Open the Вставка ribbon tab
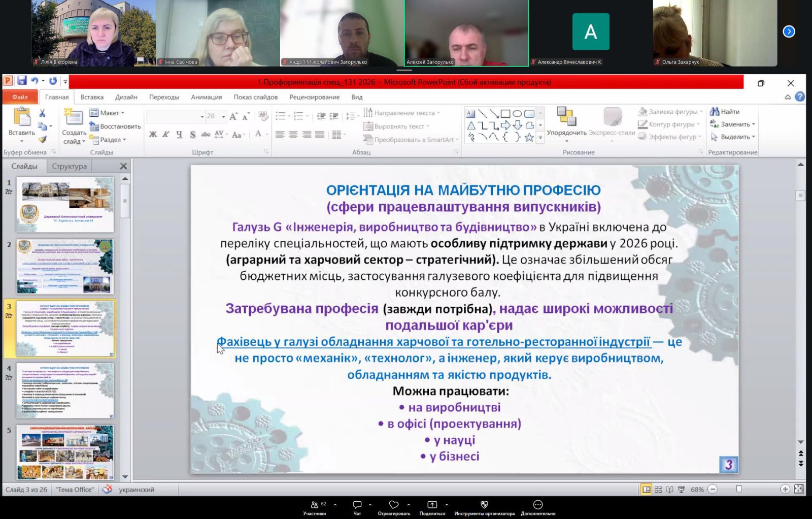812x519 pixels. coord(92,97)
